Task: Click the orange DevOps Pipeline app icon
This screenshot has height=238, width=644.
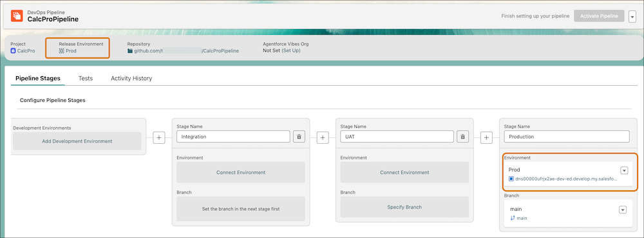Action: [x=17, y=16]
